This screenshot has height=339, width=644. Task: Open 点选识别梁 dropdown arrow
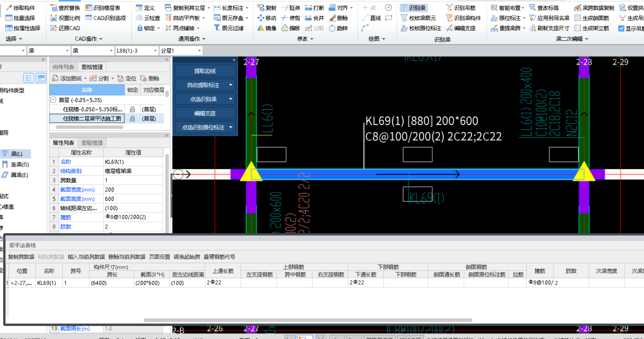click(x=231, y=99)
